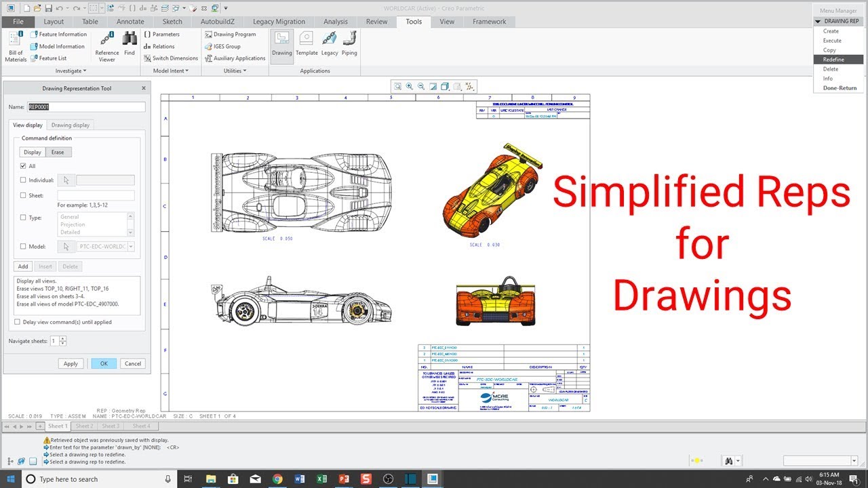The image size is (868, 488).
Task: Open Excel from the taskbar
Action: coord(322,479)
